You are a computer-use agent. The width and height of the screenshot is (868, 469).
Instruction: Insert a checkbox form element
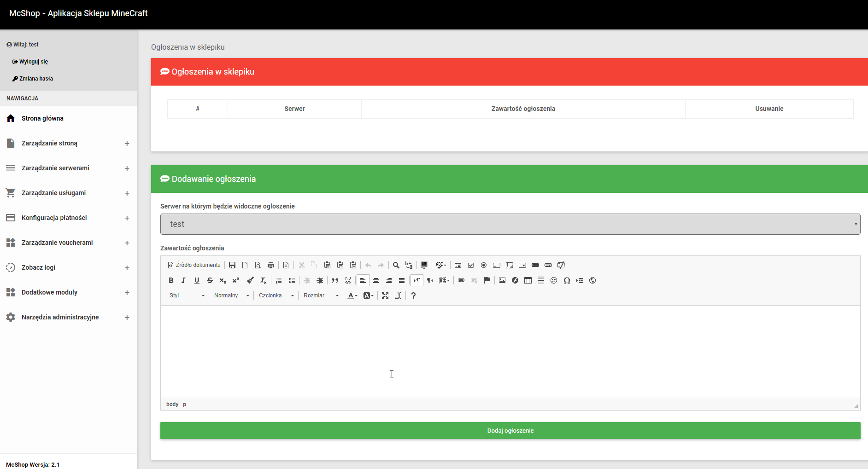click(x=471, y=265)
